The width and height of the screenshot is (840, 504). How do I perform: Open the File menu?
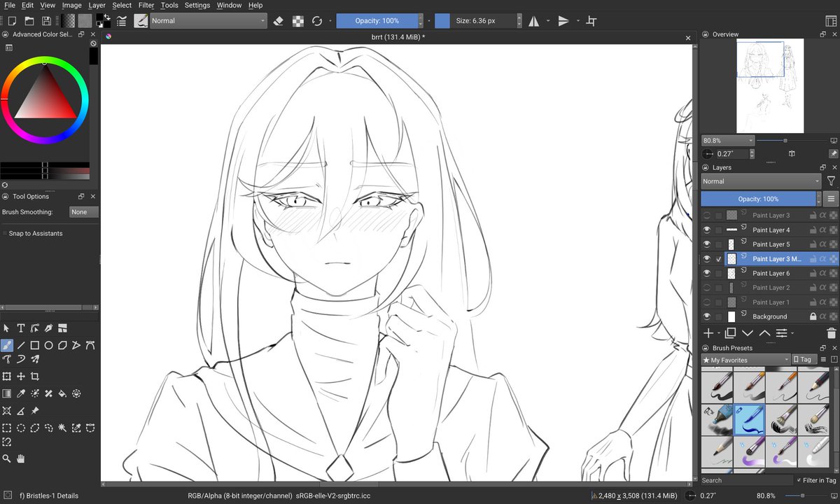(9, 5)
